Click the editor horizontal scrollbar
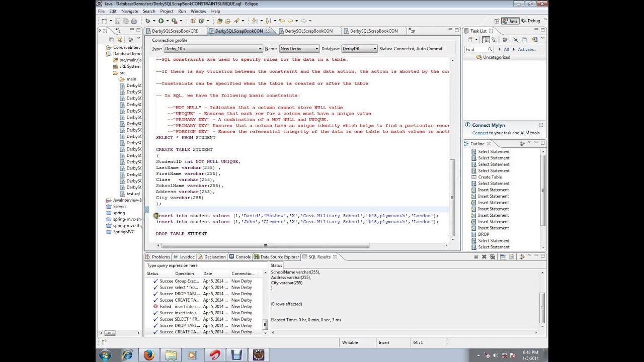This screenshot has height=362, width=644. pyautogui.click(x=266, y=246)
